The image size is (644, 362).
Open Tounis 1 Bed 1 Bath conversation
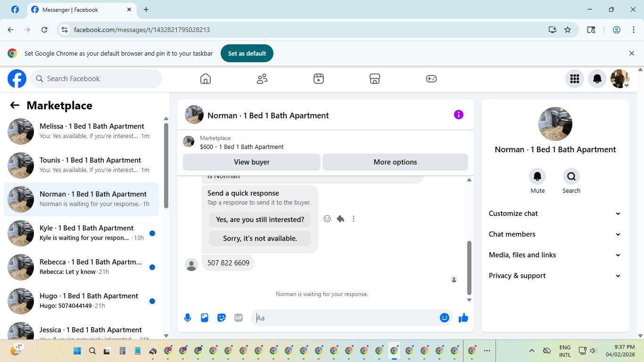pos(81,165)
